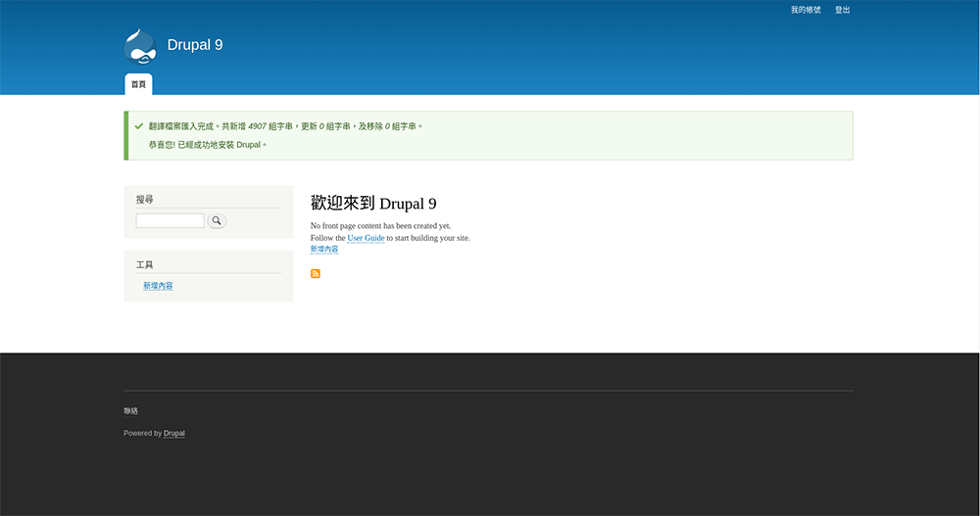Open 我的帳號 account link
Screen dimensions: 980x516
[806, 10]
